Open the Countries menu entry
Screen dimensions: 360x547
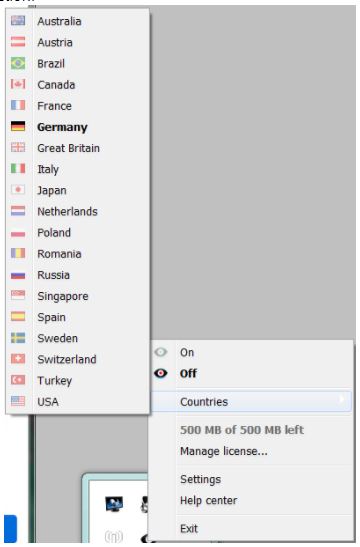(251, 402)
